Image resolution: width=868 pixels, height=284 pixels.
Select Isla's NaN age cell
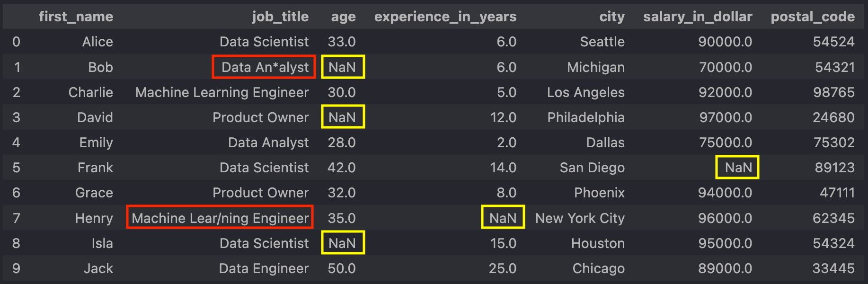click(343, 243)
